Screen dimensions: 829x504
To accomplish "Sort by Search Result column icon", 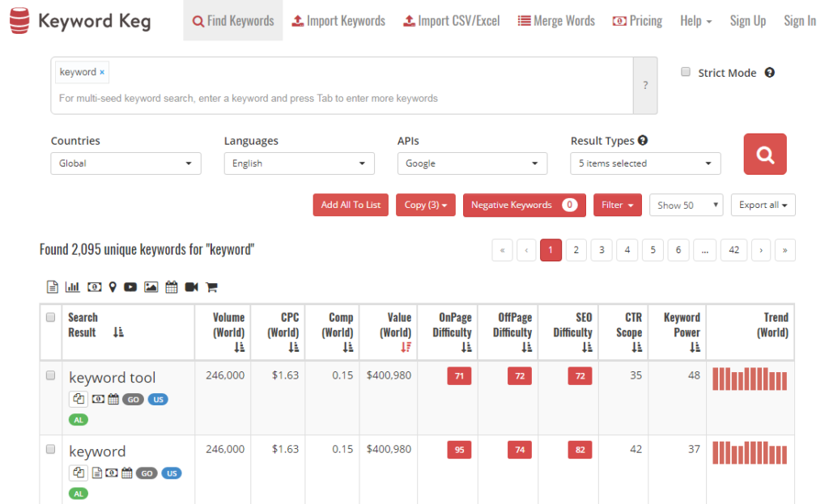I will pyautogui.click(x=118, y=332).
